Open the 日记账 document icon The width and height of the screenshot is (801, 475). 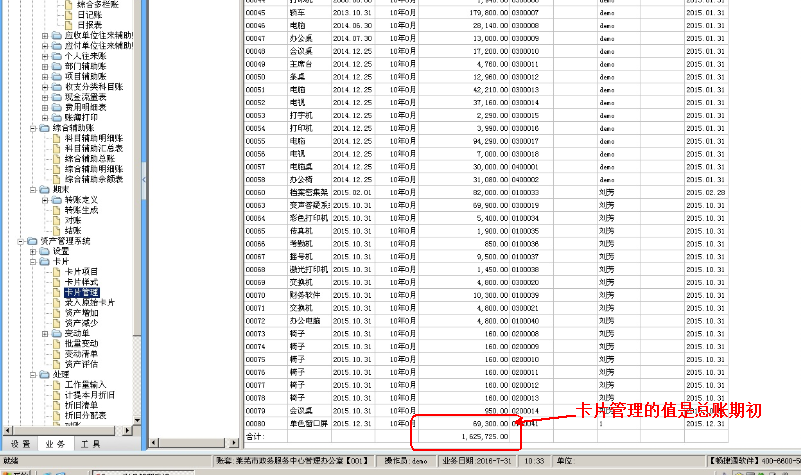(68, 15)
